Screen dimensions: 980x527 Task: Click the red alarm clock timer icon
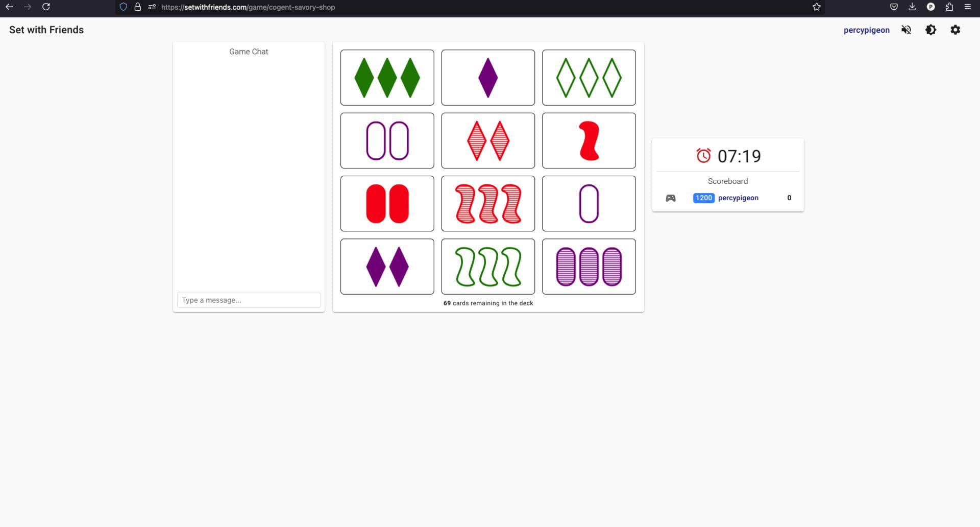pos(703,156)
